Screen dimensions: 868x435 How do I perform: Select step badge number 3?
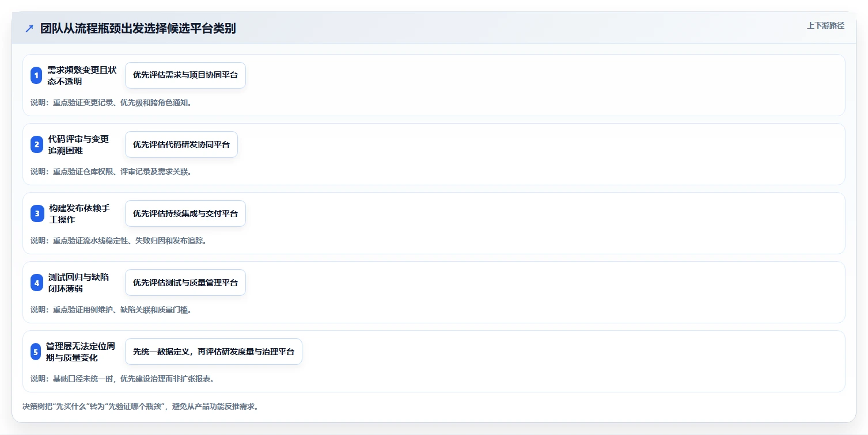(36, 213)
